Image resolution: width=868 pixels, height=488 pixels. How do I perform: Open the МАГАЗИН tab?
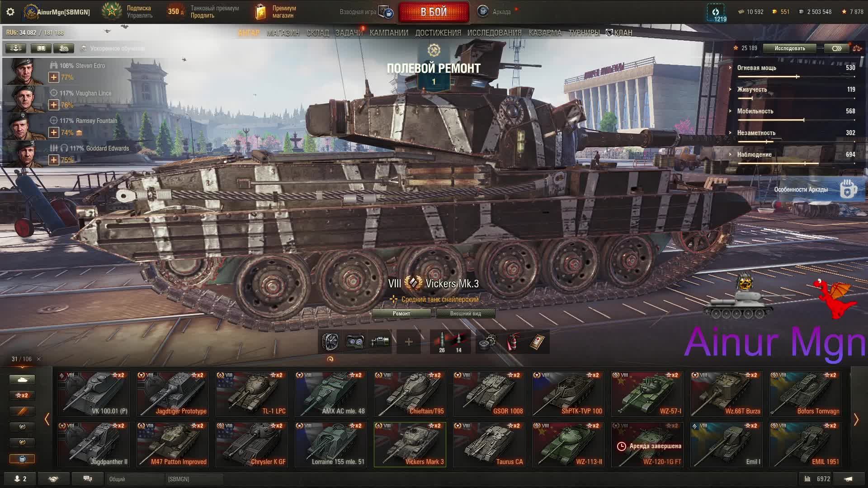coord(283,33)
